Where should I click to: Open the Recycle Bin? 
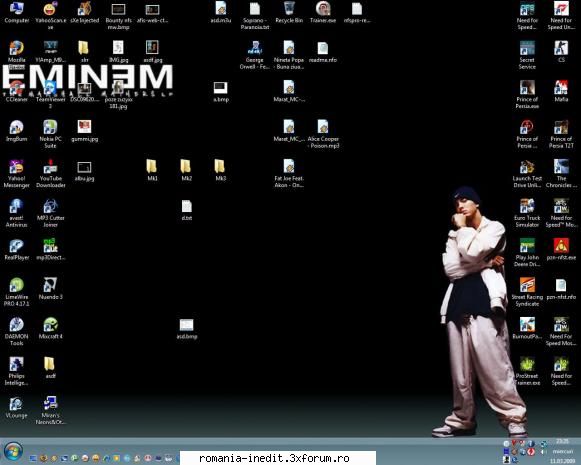point(289,12)
